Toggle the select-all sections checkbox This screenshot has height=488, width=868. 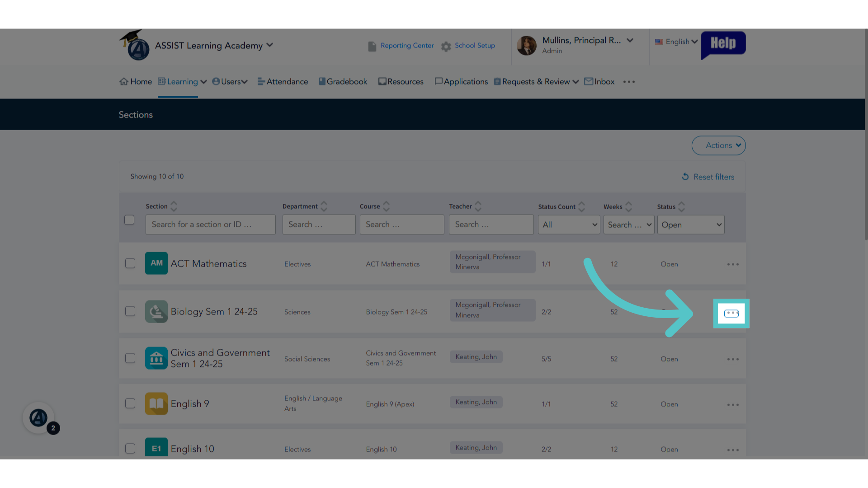tap(129, 220)
